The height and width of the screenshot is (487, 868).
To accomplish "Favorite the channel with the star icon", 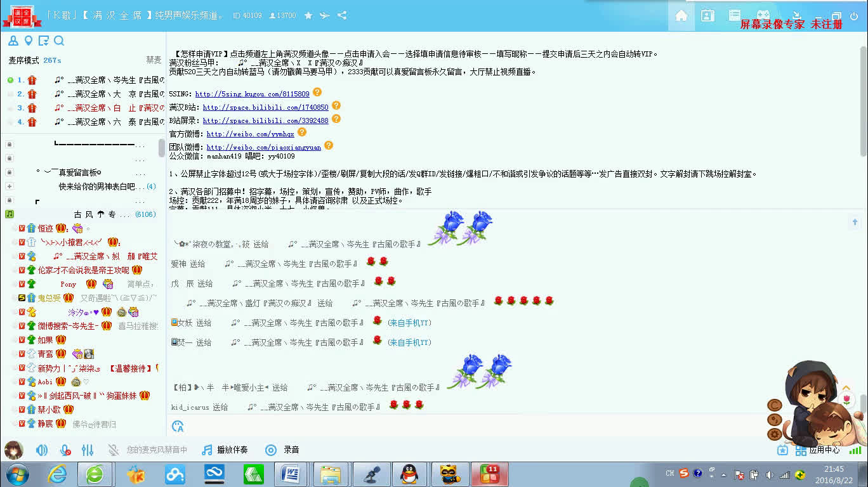I will pyautogui.click(x=308, y=15).
